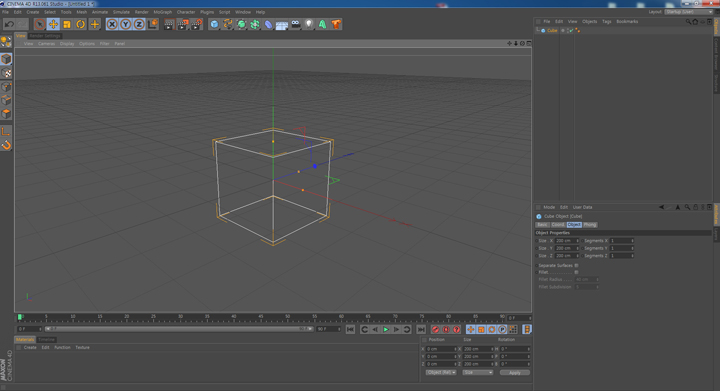Add a Cube primitive object
This screenshot has width=720, height=391.
214,24
